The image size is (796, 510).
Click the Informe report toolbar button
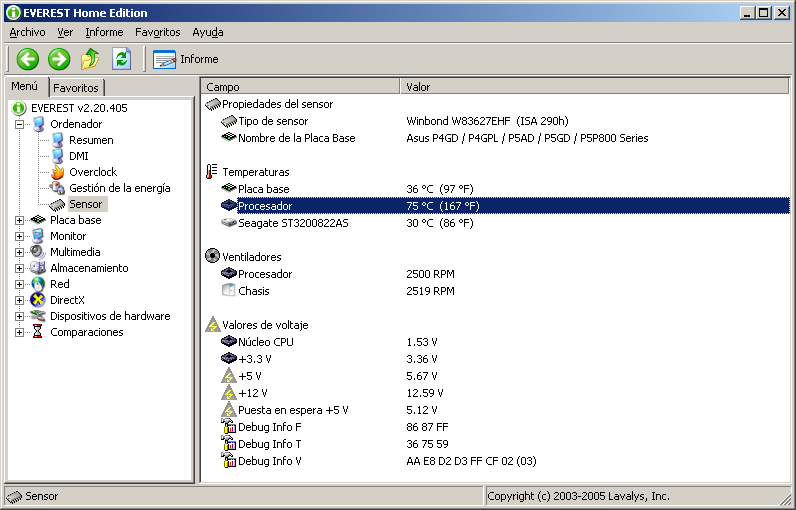(186, 59)
